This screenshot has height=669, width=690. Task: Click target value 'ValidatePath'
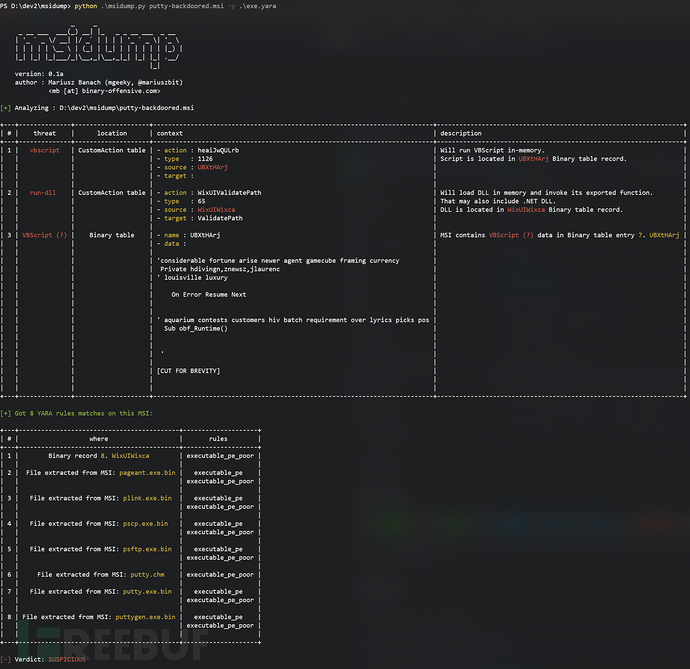click(x=220, y=218)
